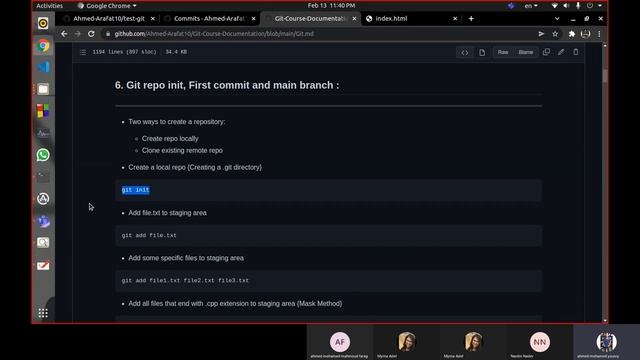Open the file outline list icon
Image resolution: width=640 pixels, height=360 pixels.
pyautogui.click(x=83, y=52)
